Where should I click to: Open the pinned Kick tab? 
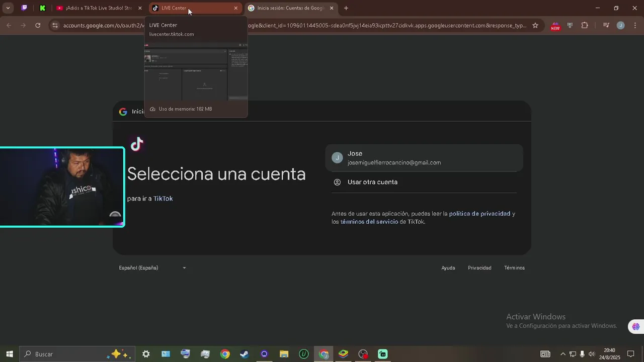tap(43, 8)
